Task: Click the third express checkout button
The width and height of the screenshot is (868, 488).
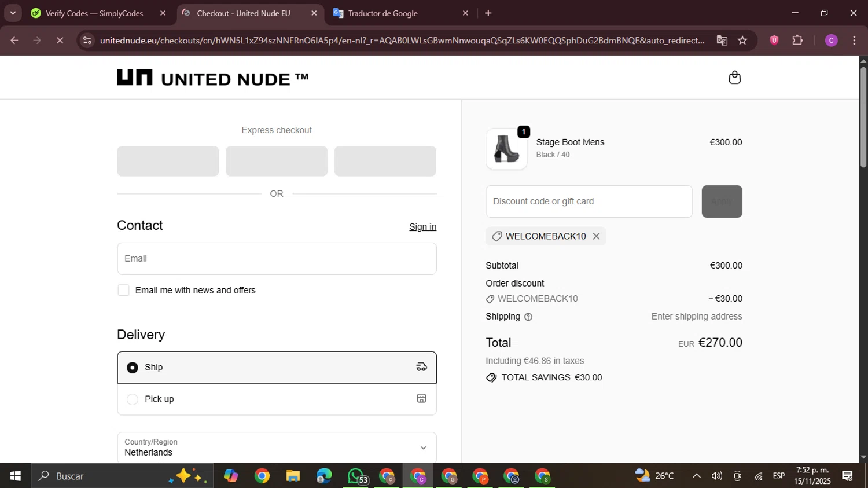Action: [x=385, y=161]
